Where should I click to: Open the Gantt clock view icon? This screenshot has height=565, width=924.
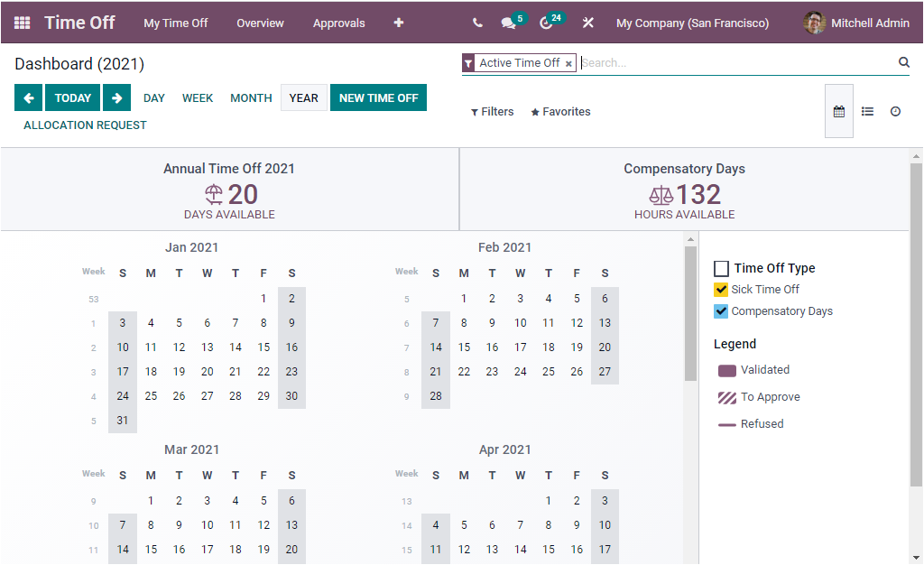click(x=895, y=111)
